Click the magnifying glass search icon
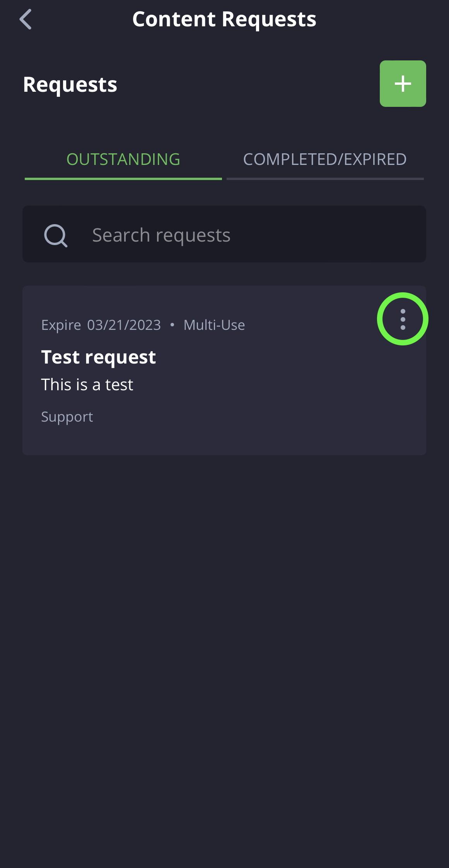This screenshot has width=449, height=868. (56, 235)
